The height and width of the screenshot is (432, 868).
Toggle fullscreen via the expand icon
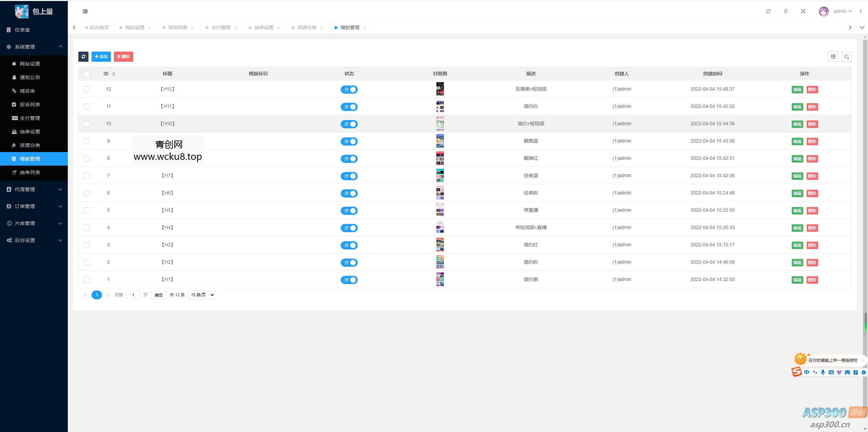point(803,11)
